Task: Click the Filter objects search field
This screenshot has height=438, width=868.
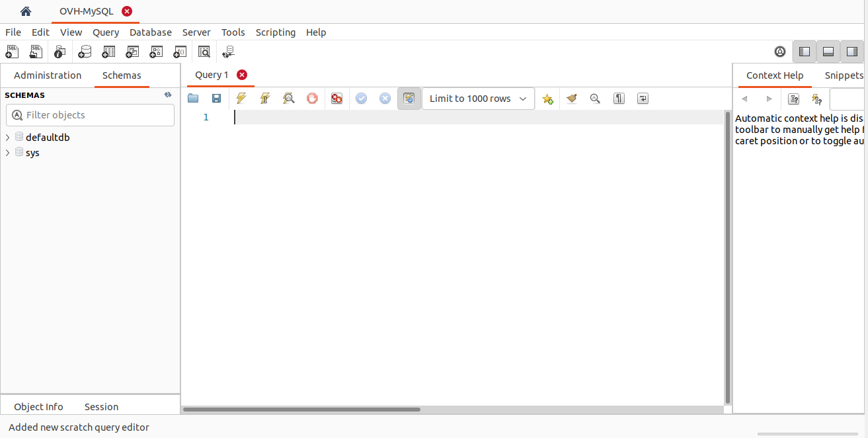Action: (90, 114)
